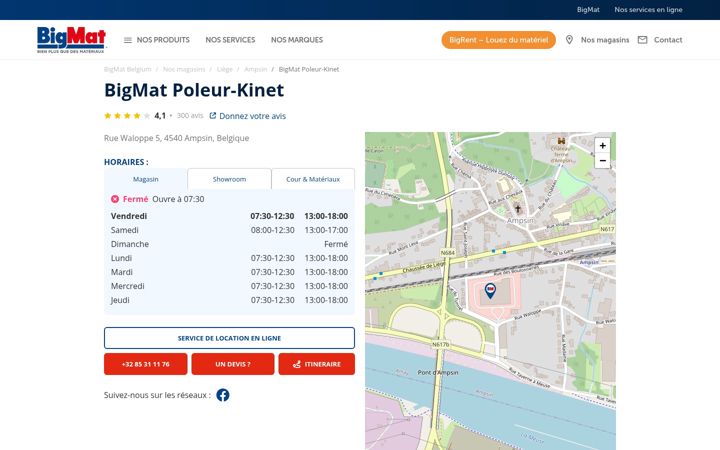The height and width of the screenshot is (450, 720).
Task: Click the Lundi hours row
Action: 229,258
